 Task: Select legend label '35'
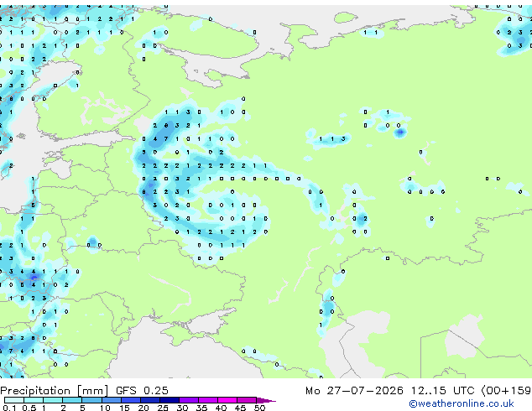coord(201,408)
